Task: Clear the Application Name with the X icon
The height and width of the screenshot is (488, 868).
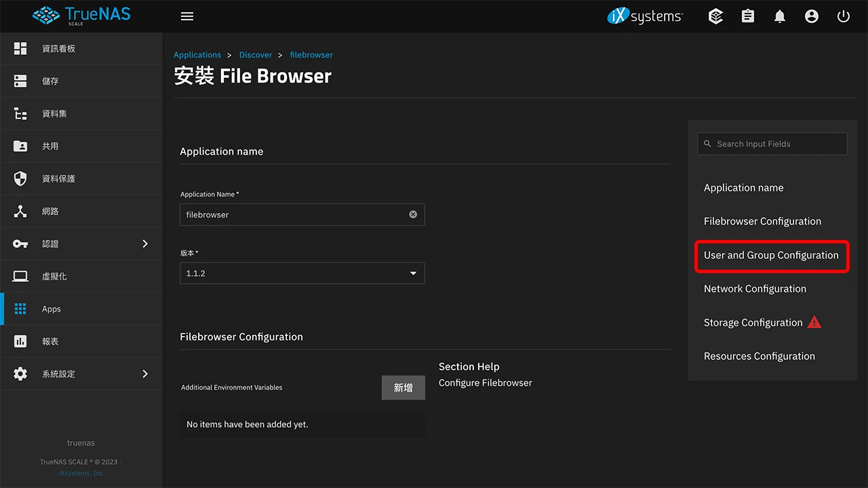Action: pyautogui.click(x=413, y=214)
